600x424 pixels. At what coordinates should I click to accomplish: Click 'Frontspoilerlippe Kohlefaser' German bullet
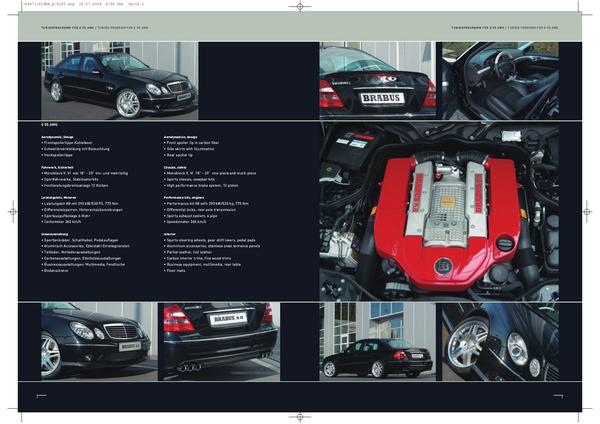pos(68,143)
